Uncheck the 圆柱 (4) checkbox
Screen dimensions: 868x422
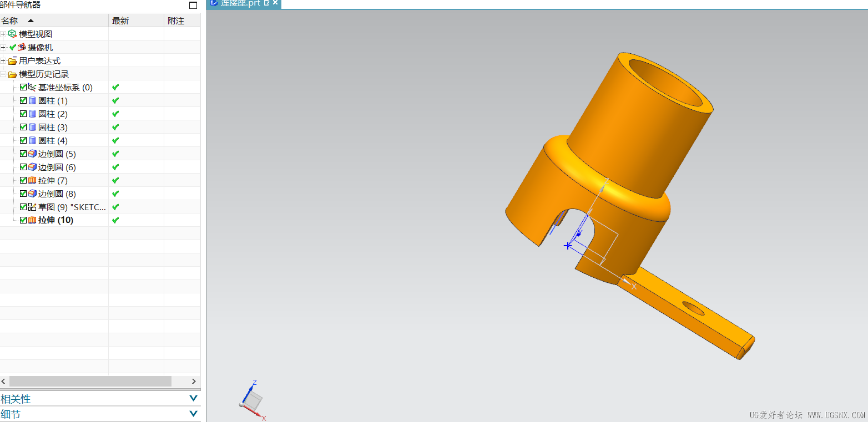click(x=23, y=140)
